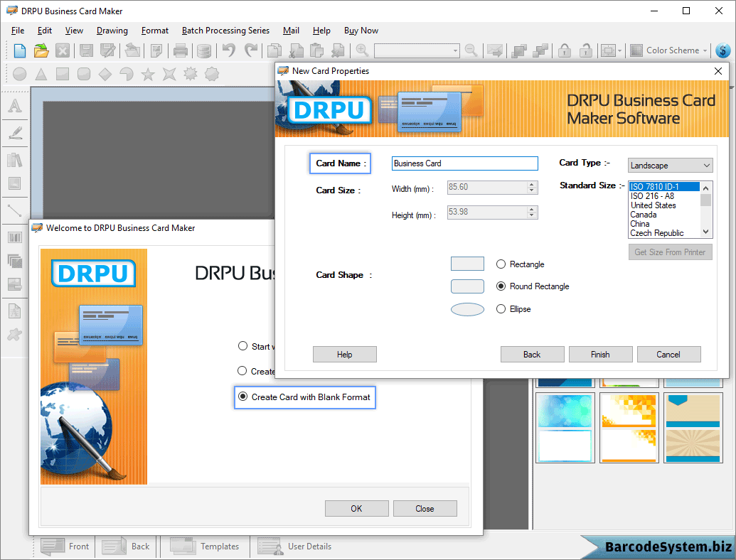This screenshot has width=736, height=560.
Task: Select the five-point star shape tool
Action: [x=148, y=74]
